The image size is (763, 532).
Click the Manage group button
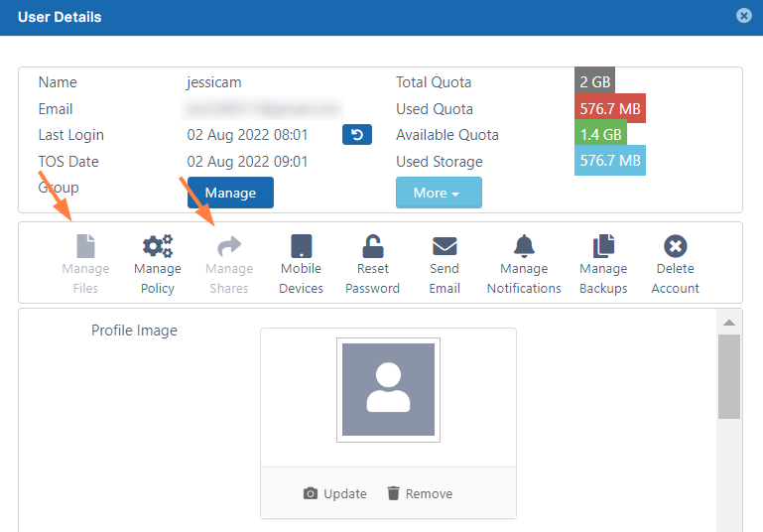pyautogui.click(x=230, y=193)
